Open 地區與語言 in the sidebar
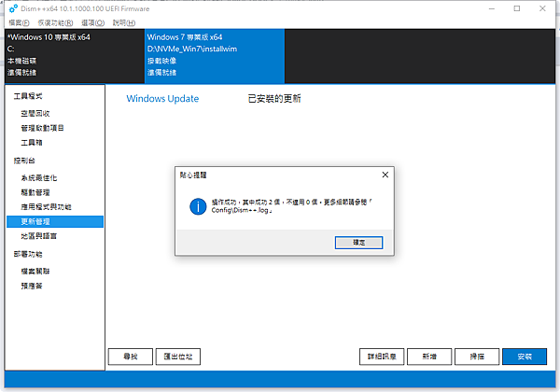560x392 pixels. (x=39, y=236)
